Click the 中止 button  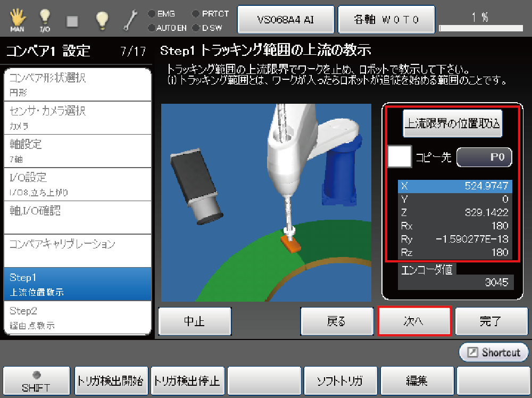(x=195, y=321)
